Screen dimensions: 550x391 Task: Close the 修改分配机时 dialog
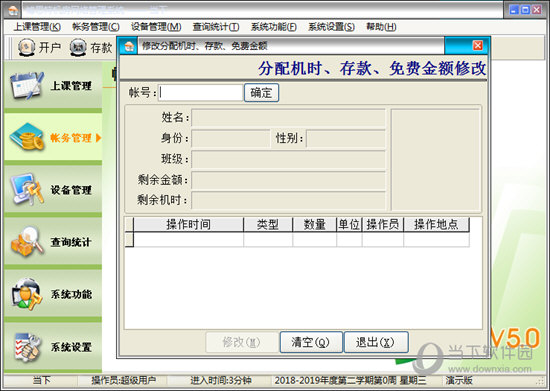point(477,46)
